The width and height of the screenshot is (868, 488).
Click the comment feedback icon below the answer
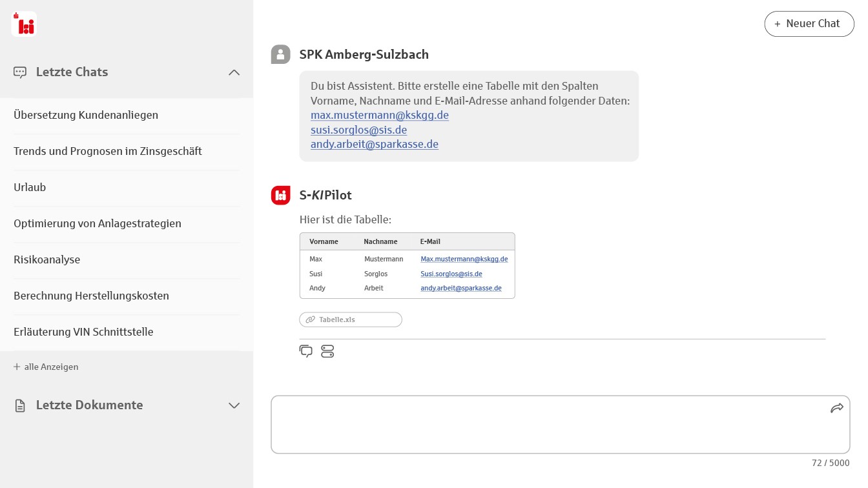(306, 351)
